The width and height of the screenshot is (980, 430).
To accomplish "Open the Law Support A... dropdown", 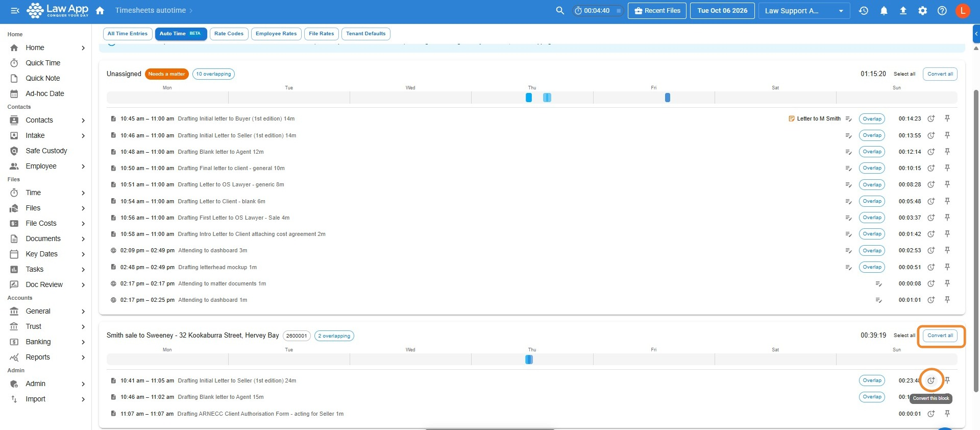I will coord(804,11).
